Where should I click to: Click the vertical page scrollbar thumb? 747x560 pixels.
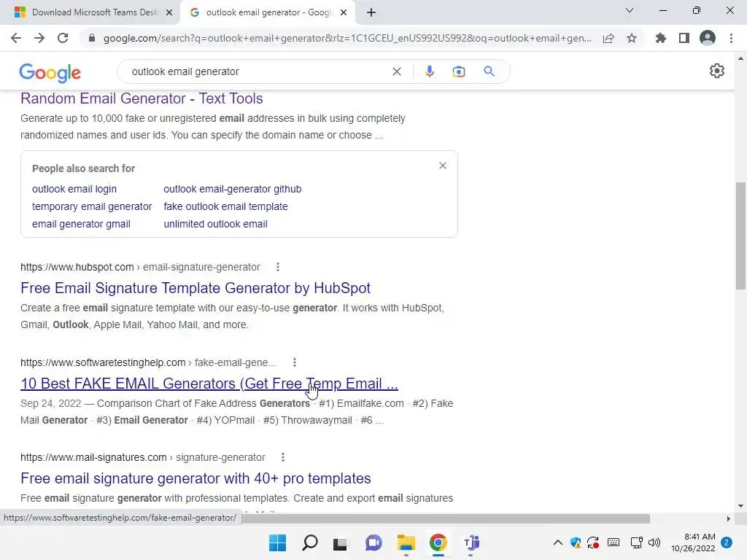(740, 236)
